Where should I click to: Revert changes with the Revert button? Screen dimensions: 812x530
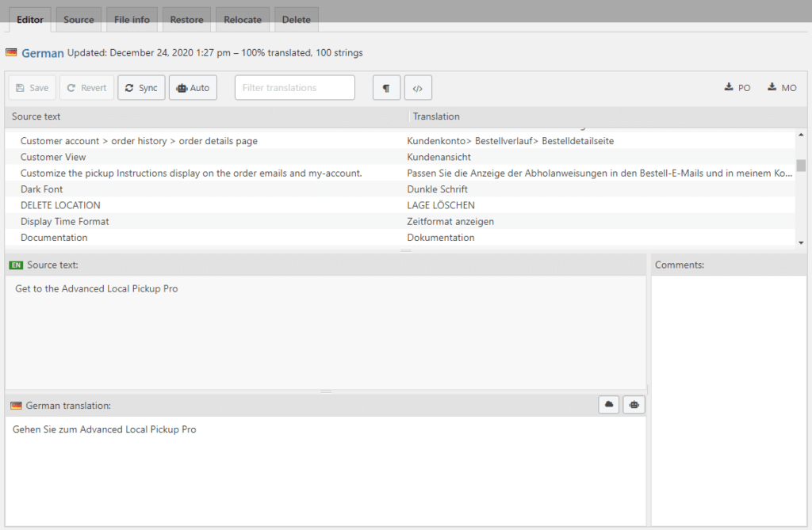pos(87,88)
